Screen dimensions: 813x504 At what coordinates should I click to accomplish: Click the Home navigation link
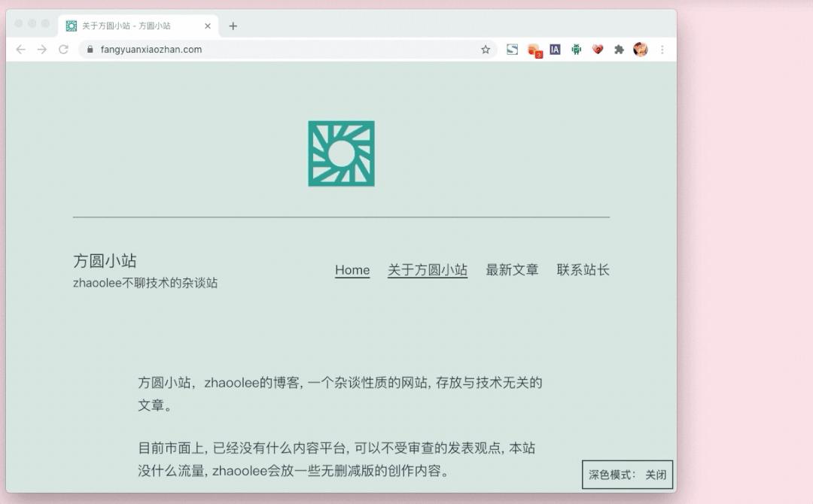pos(352,270)
